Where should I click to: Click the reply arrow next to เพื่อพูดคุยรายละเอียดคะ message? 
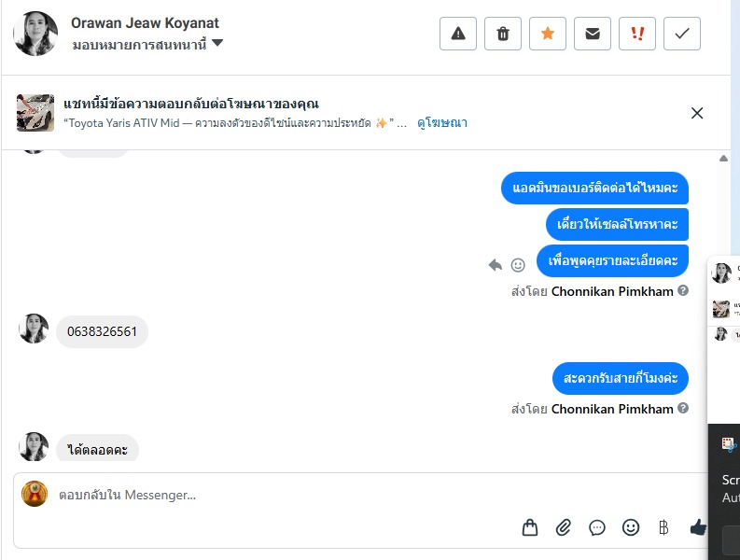pos(496,265)
